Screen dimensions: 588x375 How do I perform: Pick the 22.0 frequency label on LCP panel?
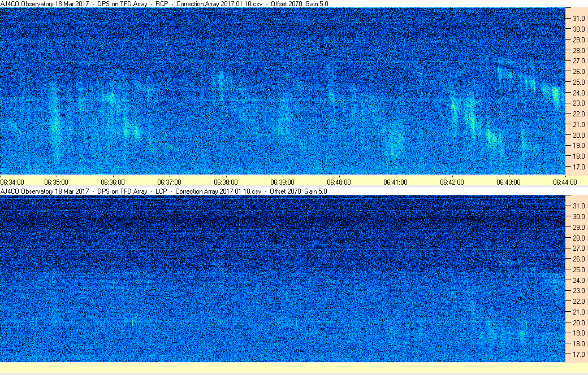(x=578, y=301)
